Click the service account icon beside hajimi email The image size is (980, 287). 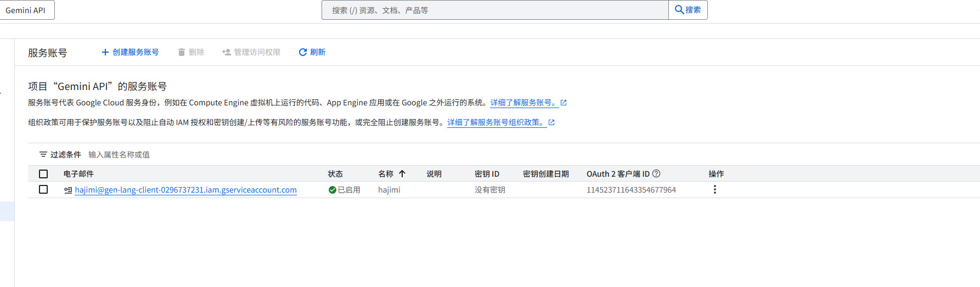[x=68, y=190]
